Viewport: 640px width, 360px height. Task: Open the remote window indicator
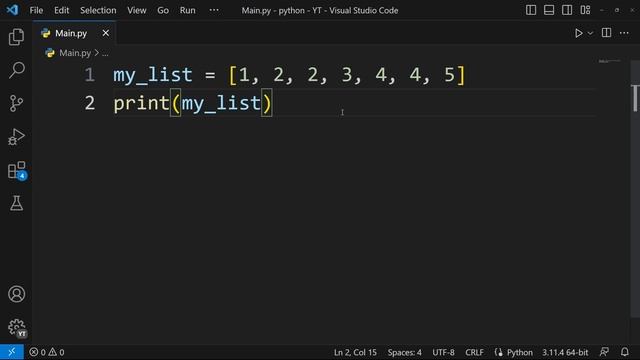click(x=12, y=352)
